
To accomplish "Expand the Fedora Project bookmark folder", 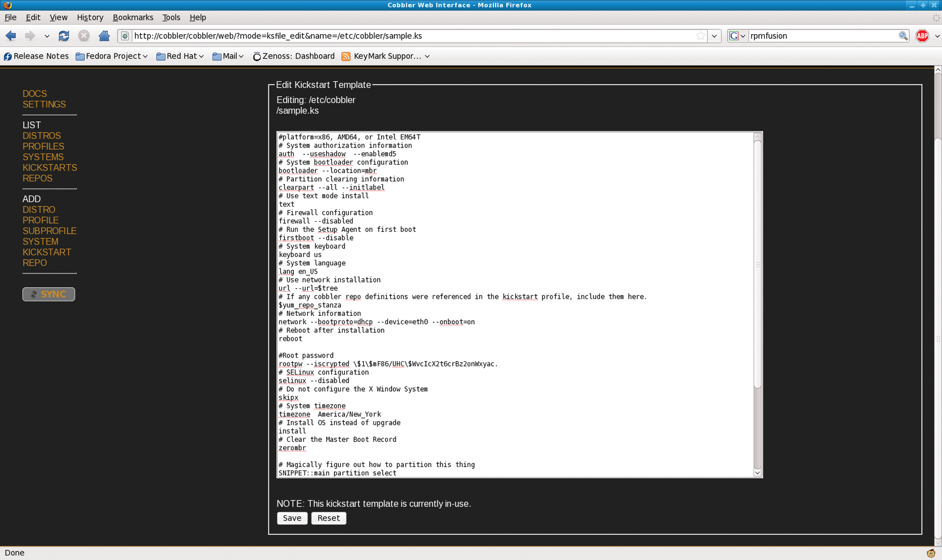I will click(x=112, y=56).
